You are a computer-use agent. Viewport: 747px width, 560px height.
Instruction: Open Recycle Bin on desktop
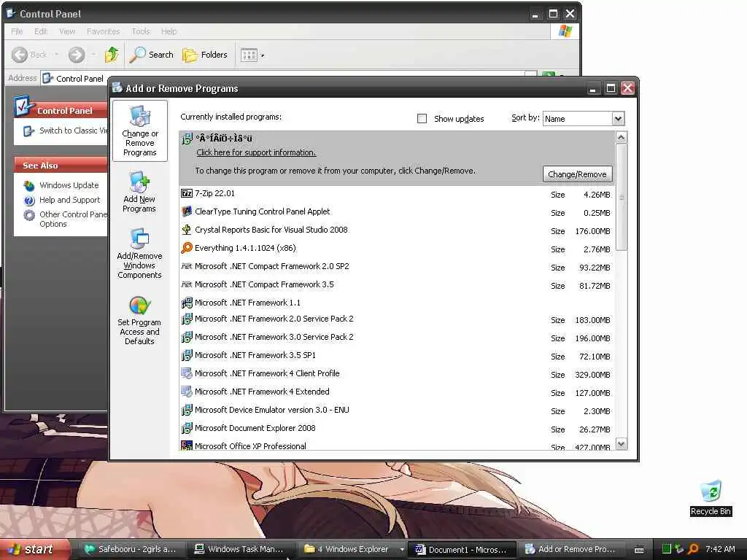pos(711,497)
